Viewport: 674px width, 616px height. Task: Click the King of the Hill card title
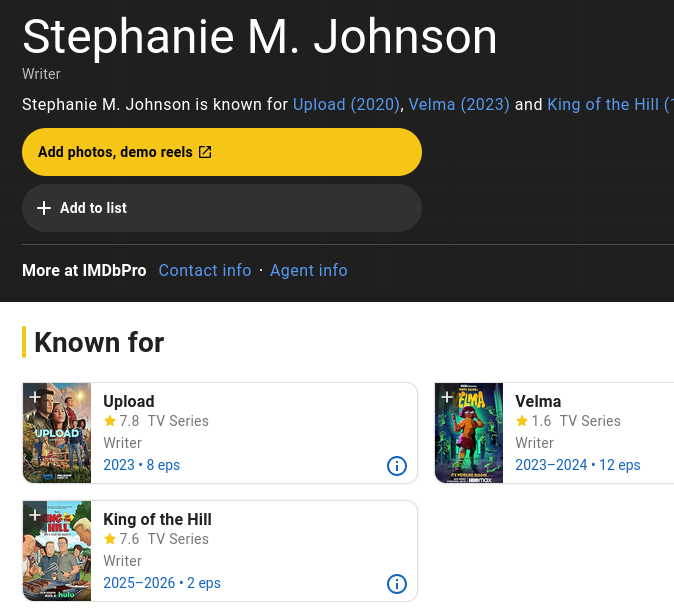click(157, 519)
